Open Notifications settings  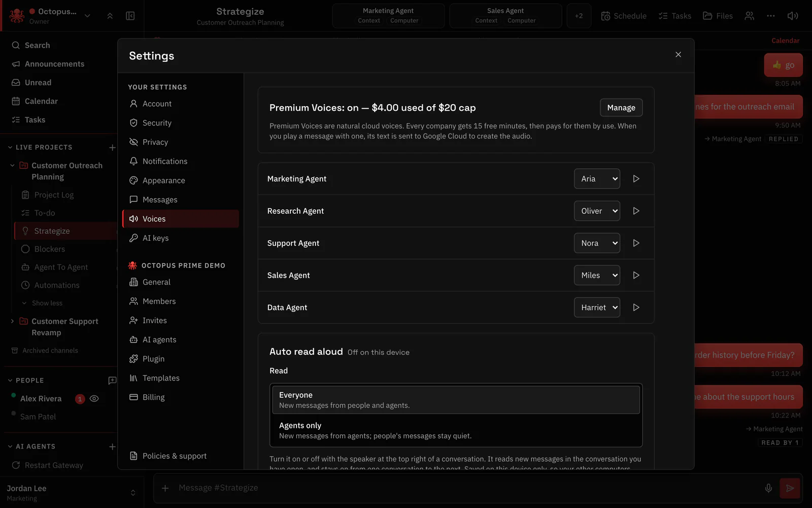(181, 161)
